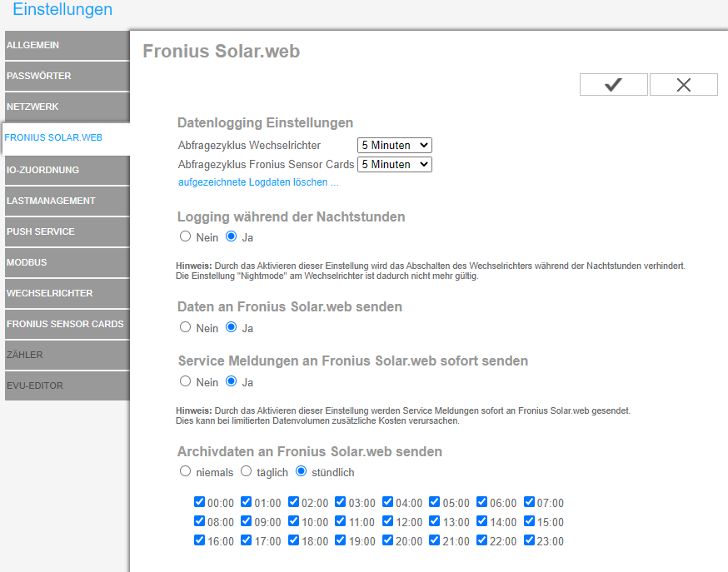The height and width of the screenshot is (572, 728).
Task: Toggle the 05:00 hour checkbox
Action: tap(435, 502)
